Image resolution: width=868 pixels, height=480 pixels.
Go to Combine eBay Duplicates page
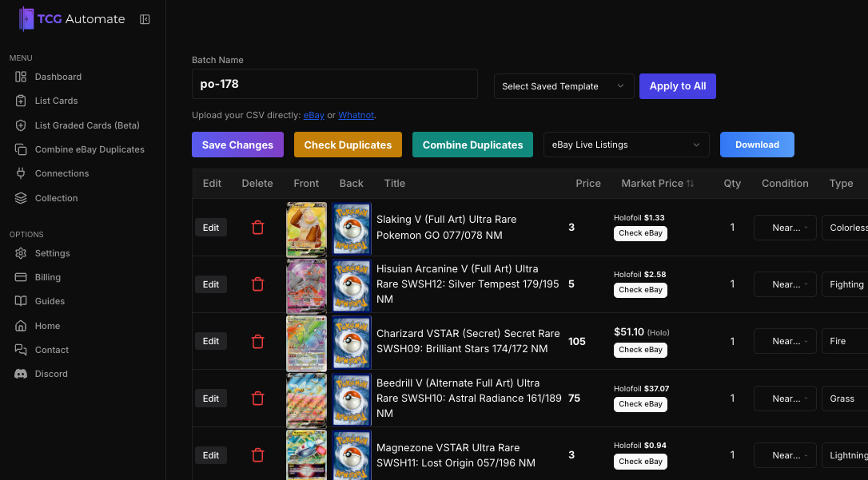[x=89, y=149]
